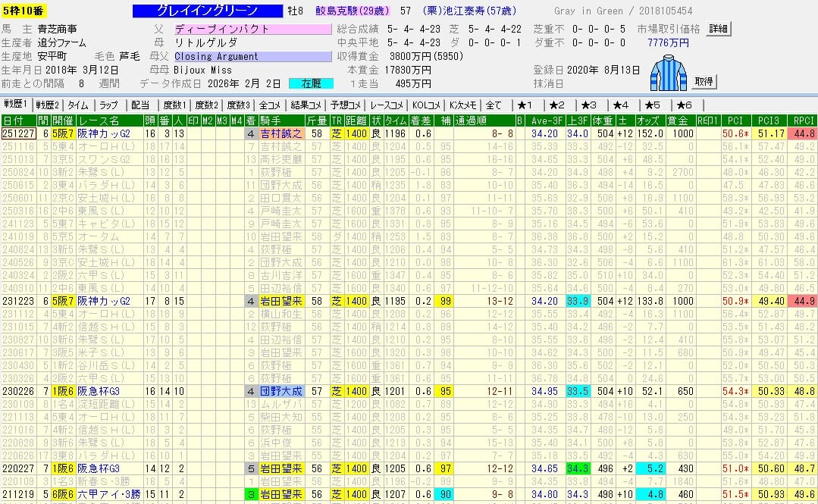Open the 結果コメ tab

(307, 105)
